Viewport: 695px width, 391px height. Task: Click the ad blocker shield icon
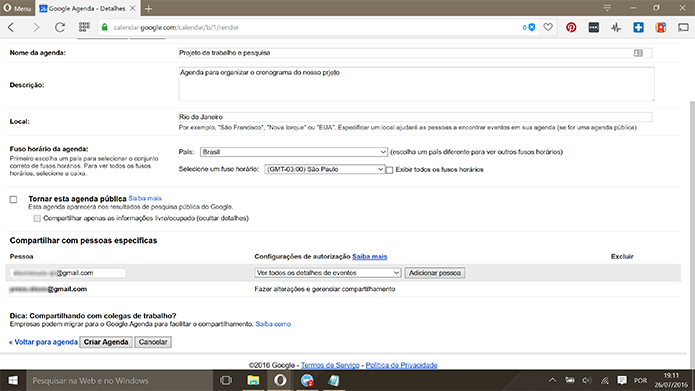(531, 27)
